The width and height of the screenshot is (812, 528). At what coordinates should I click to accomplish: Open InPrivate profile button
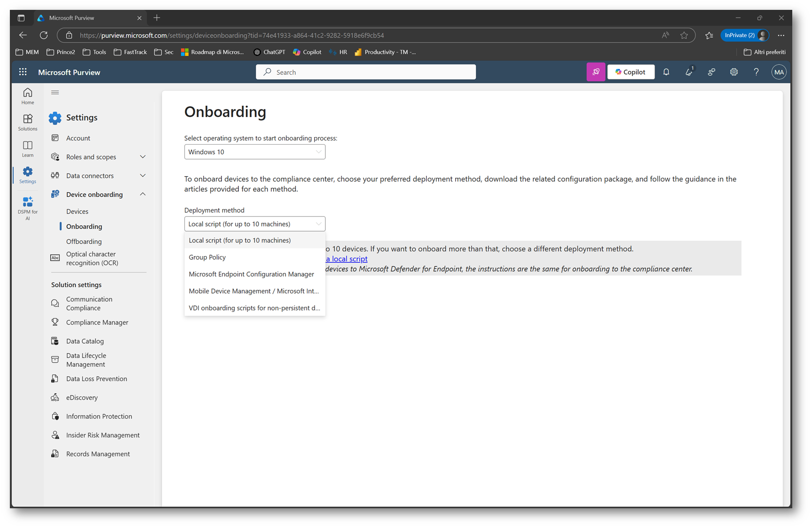click(x=745, y=35)
